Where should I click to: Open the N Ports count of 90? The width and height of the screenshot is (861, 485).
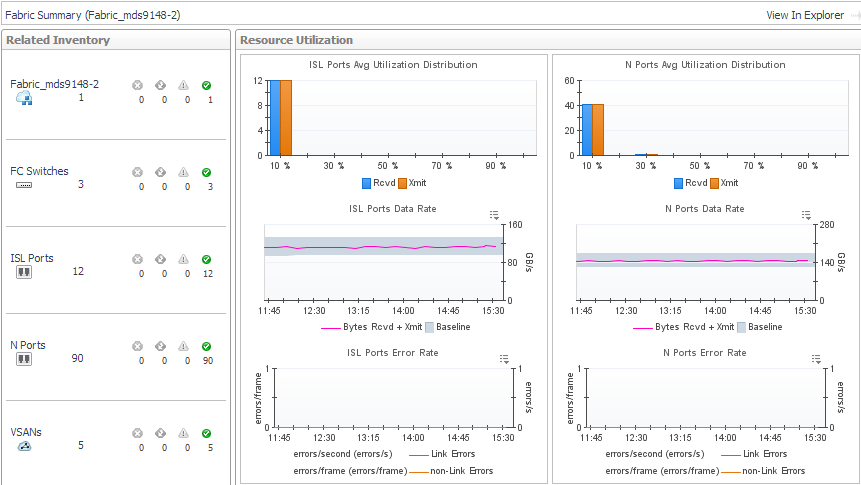[x=77, y=358]
